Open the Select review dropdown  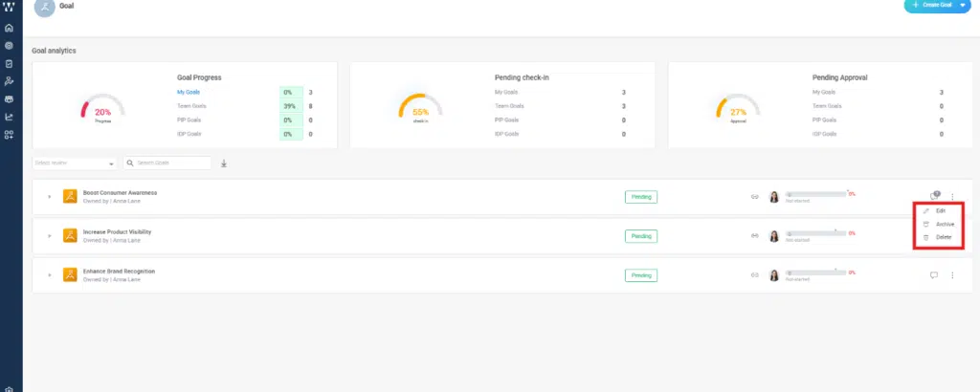click(x=75, y=163)
